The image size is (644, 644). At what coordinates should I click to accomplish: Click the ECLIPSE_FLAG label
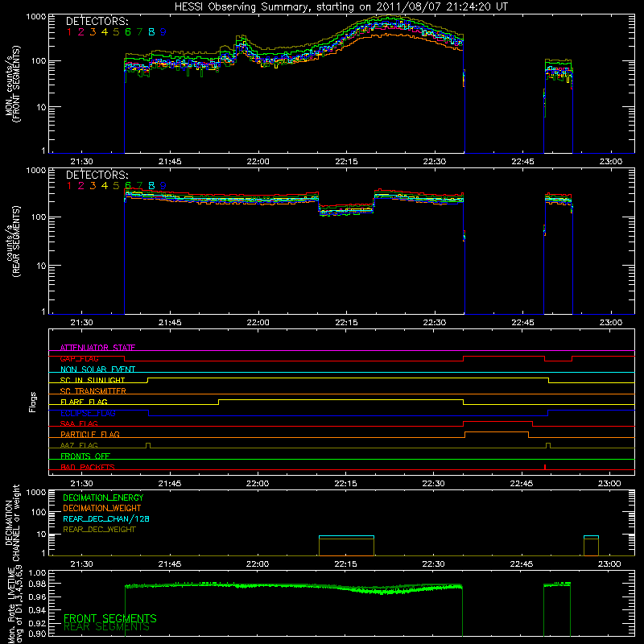[88, 413]
